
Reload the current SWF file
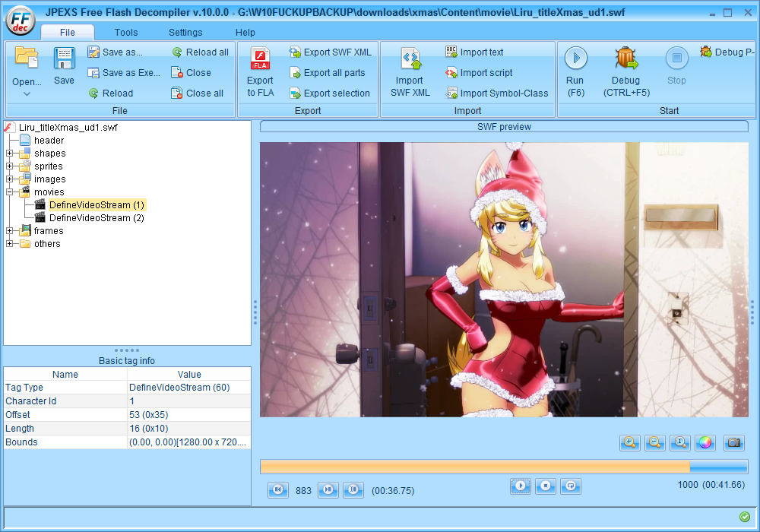click(x=110, y=93)
